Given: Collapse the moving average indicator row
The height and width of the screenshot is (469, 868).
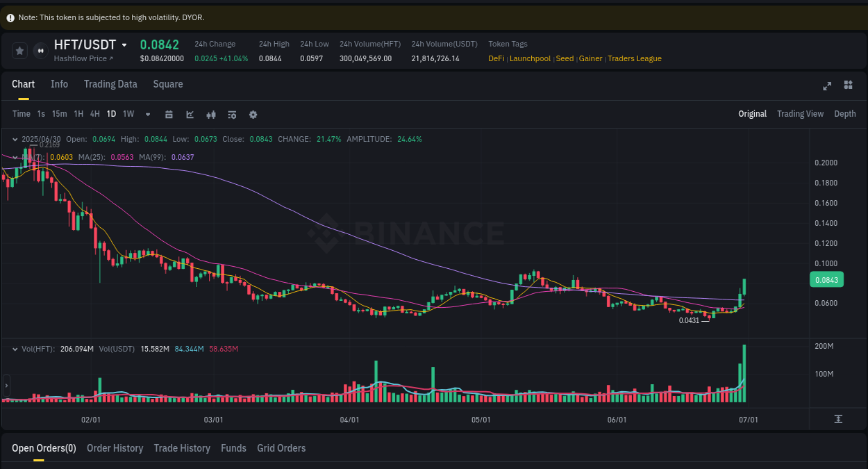Looking at the screenshot, I should pos(15,157).
